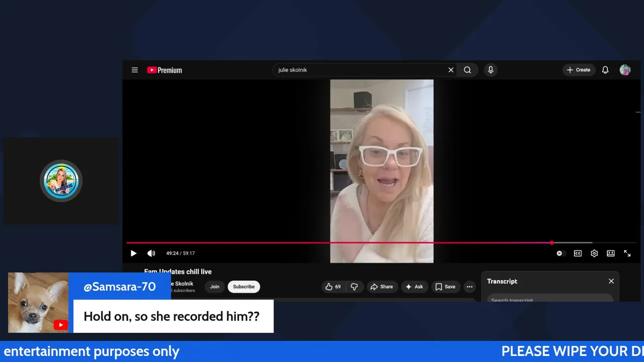Dislike the video

354,287
